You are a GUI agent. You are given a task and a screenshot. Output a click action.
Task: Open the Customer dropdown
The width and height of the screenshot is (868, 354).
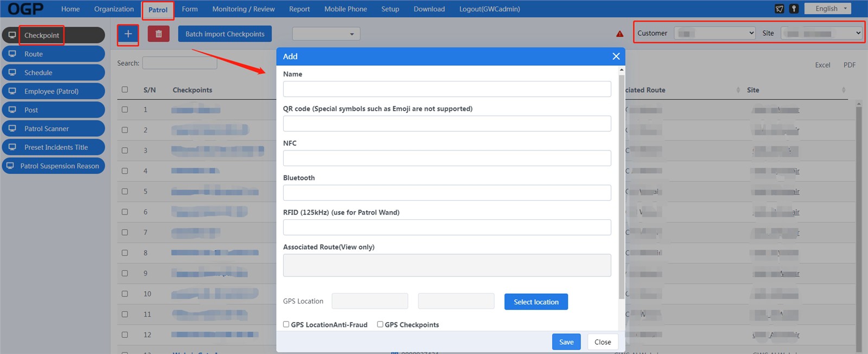coord(715,33)
